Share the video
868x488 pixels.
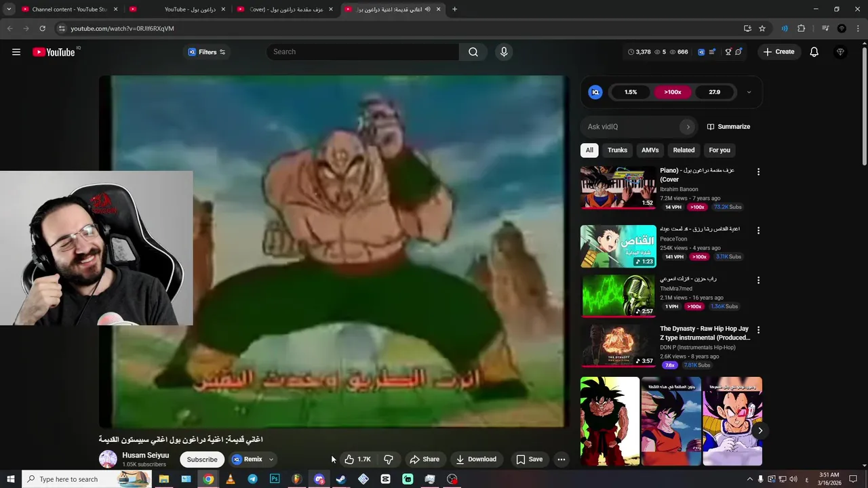[x=425, y=460]
